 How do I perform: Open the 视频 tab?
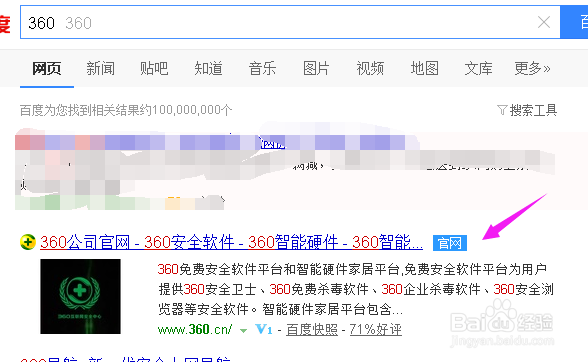(370, 69)
